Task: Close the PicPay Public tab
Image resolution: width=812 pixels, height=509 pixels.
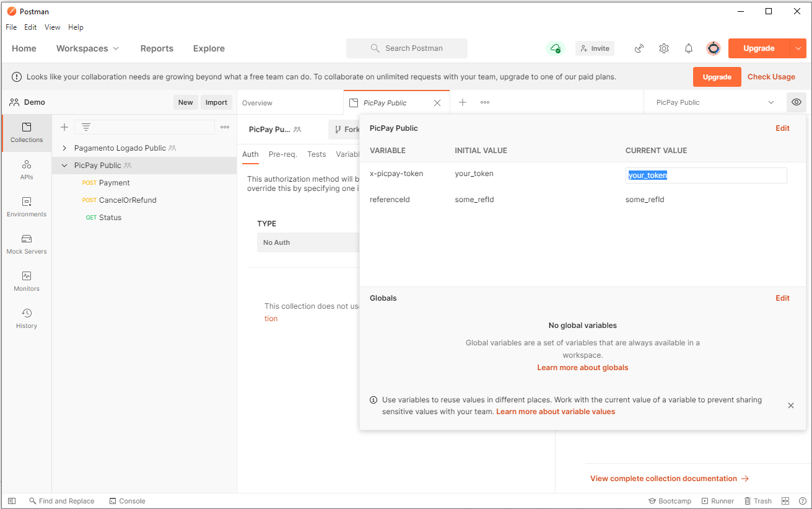Action: [x=437, y=103]
